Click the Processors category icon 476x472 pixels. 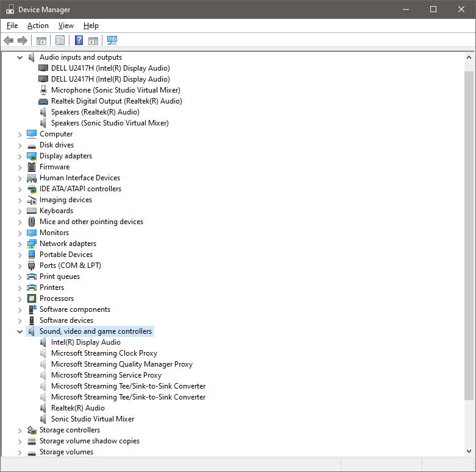click(x=32, y=298)
